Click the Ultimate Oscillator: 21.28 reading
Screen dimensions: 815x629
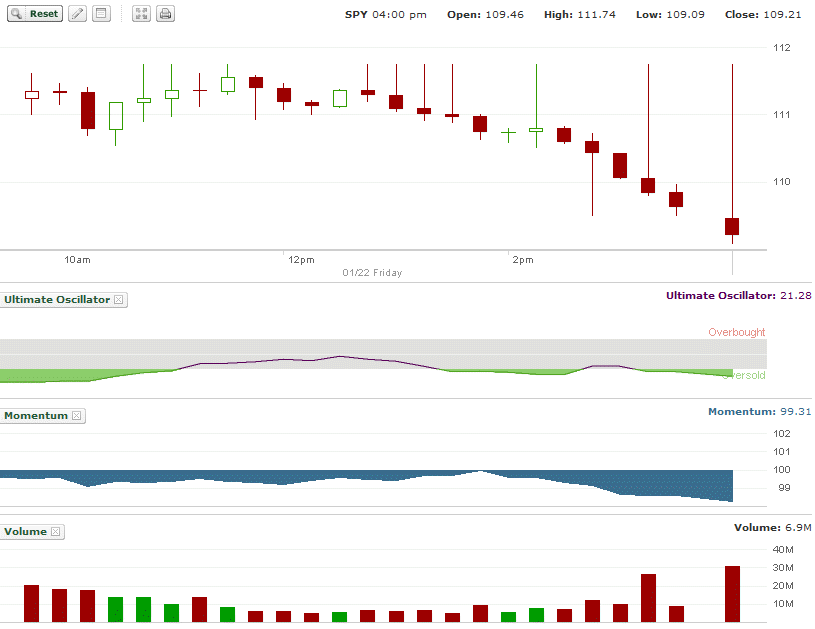coord(739,296)
